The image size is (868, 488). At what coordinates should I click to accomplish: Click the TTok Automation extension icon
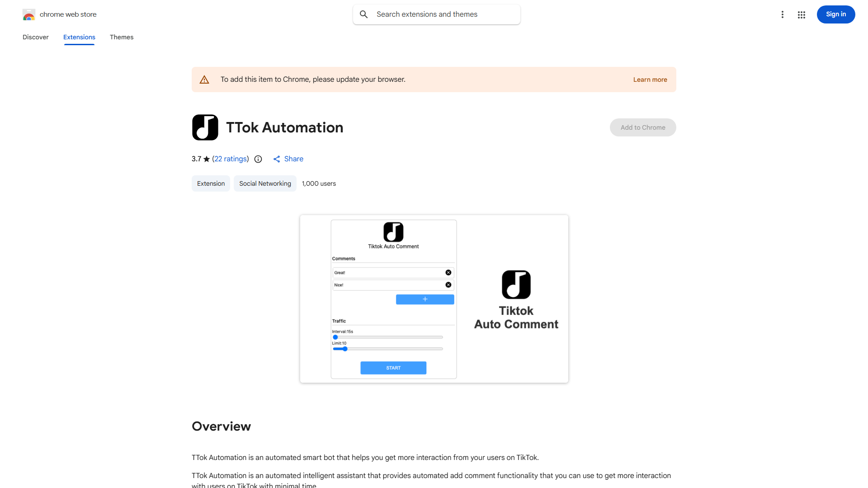click(205, 127)
